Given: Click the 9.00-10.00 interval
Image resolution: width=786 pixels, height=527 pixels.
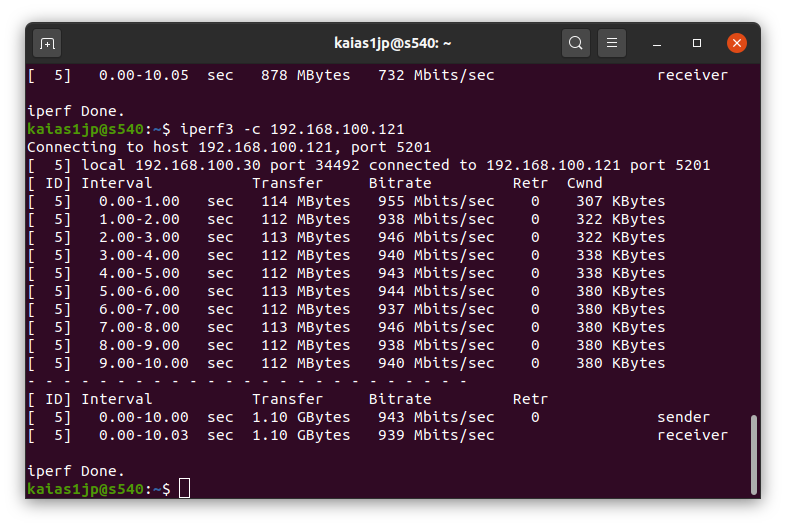Looking at the screenshot, I should [x=144, y=364].
